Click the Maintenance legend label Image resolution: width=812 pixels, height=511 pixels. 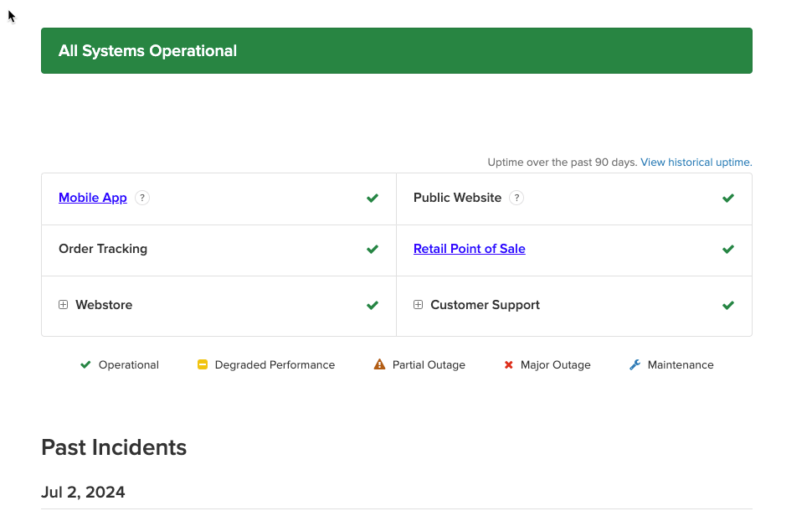pos(681,365)
